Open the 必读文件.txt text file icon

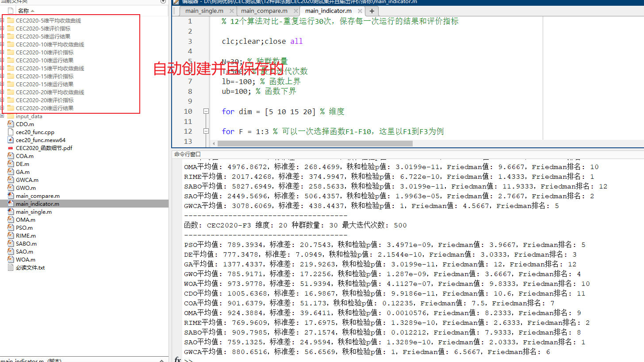coord(10,267)
